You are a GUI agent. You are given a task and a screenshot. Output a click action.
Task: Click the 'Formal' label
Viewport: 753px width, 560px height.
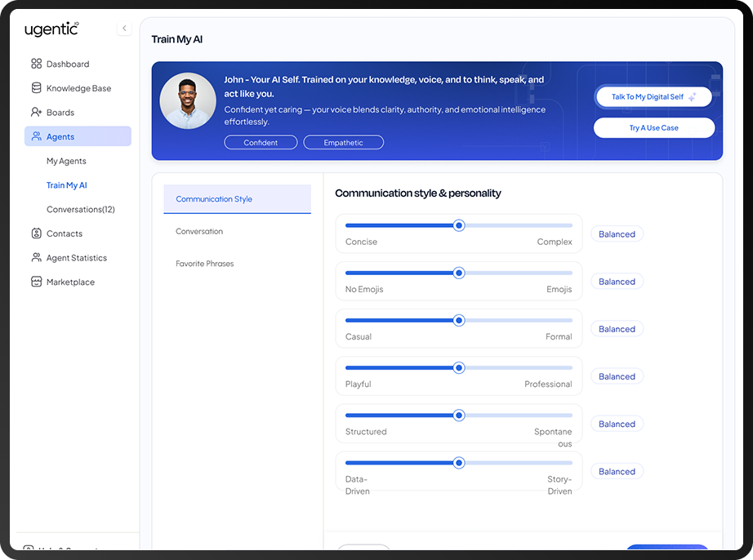coord(559,337)
